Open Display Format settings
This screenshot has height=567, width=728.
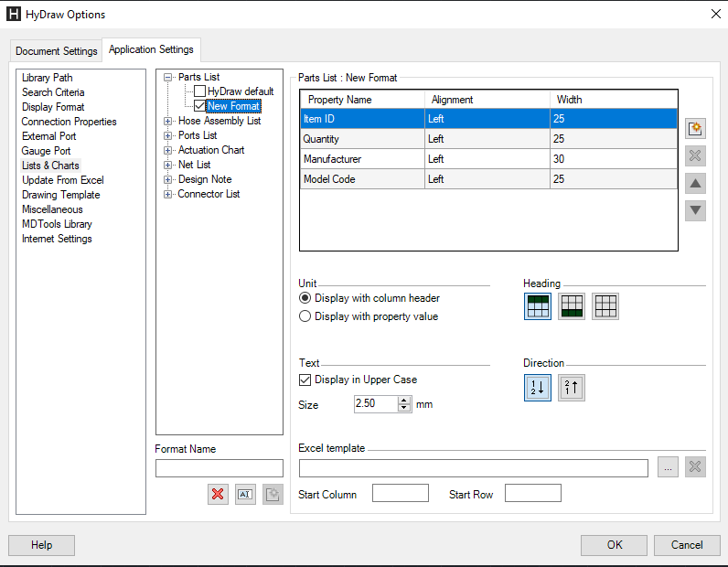point(53,107)
